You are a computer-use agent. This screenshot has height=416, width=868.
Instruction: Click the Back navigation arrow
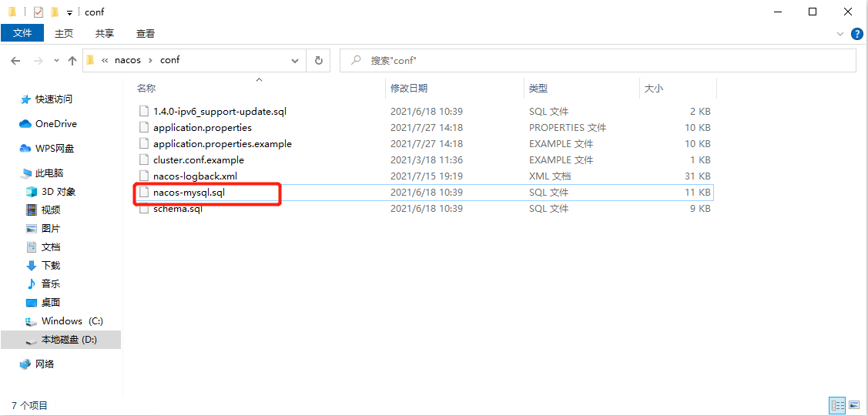pyautogui.click(x=15, y=60)
